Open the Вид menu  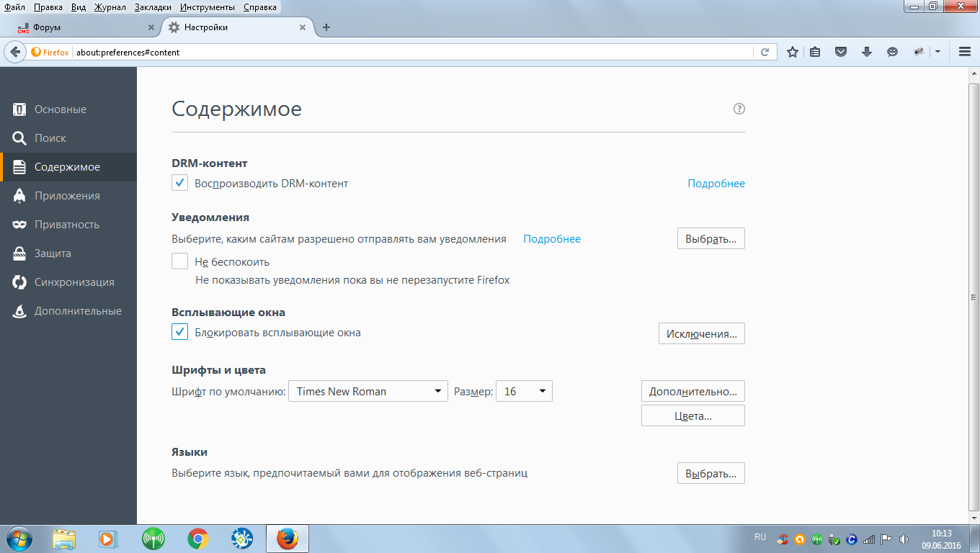78,7
